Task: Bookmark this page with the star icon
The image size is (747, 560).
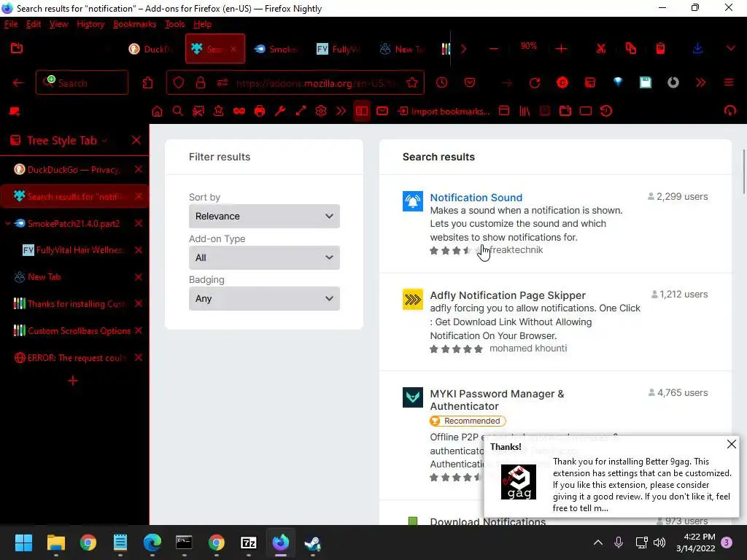Action: [412, 83]
